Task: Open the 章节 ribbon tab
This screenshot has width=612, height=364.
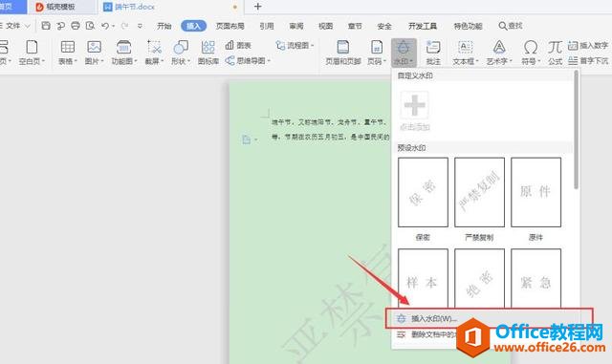Action: pyautogui.click(x=355, y=26)
